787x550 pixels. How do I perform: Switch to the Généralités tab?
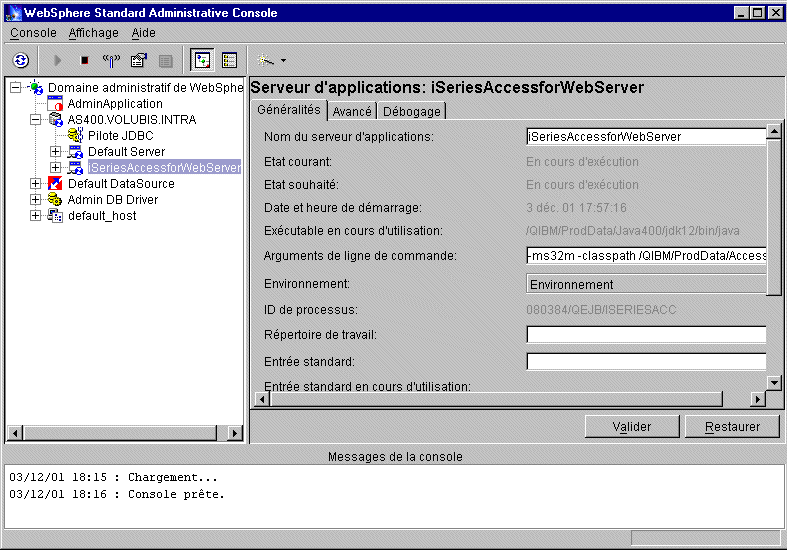(289, 109)
